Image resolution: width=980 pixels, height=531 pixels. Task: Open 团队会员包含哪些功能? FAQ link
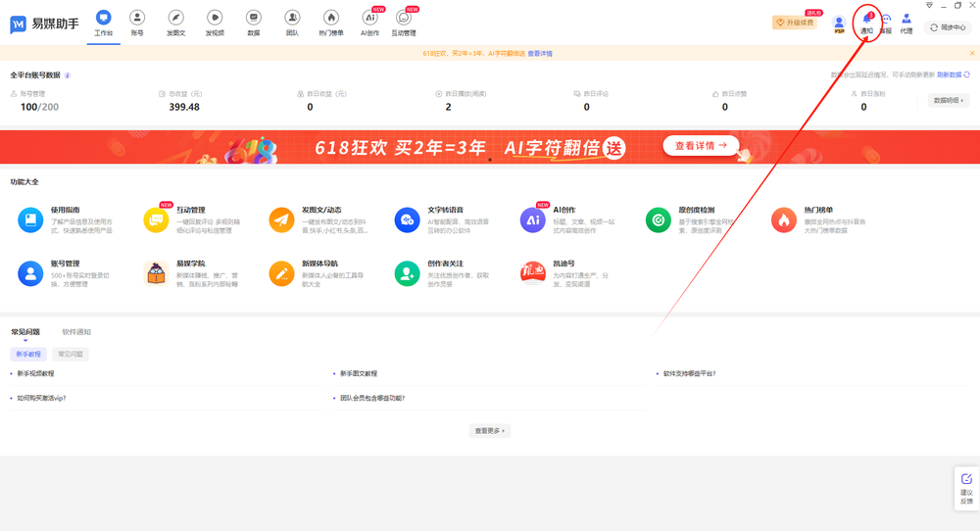pos(372,398)
